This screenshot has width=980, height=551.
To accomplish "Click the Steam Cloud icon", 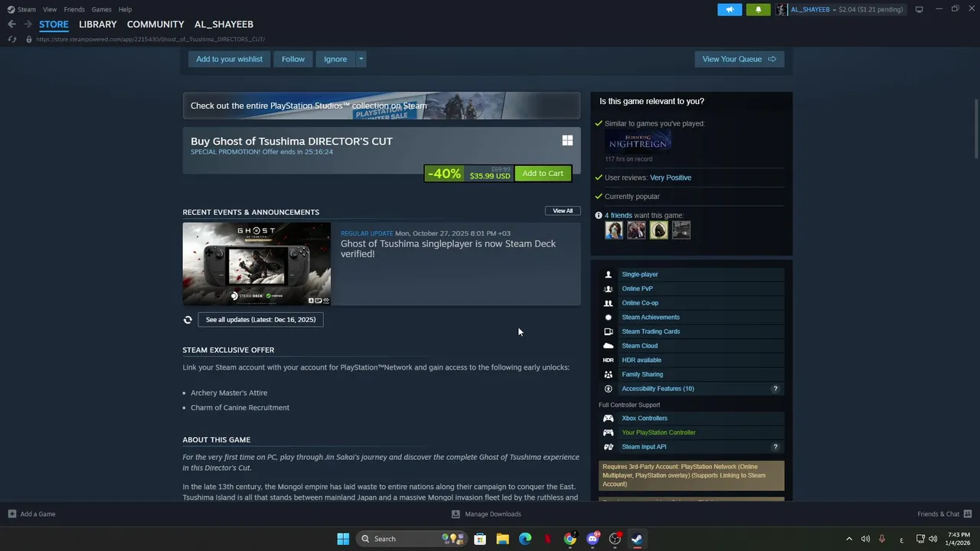I will [608, 346].
